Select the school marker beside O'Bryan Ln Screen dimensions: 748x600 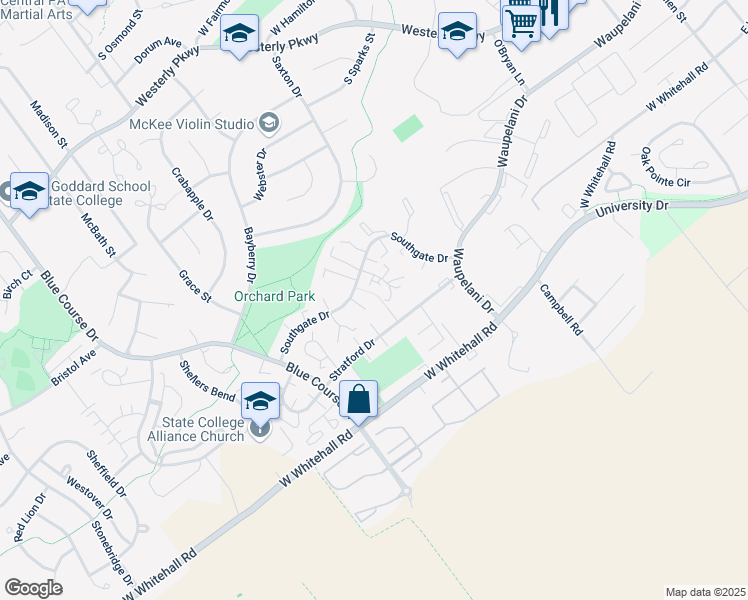click(457, 33)
